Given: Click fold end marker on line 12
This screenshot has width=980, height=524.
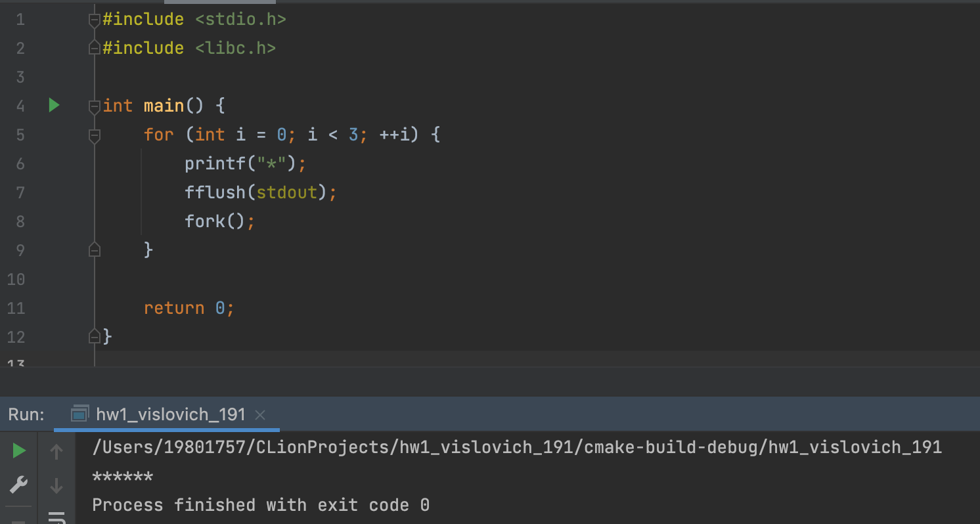Looking at the screenshot, I should pos(95,337).
